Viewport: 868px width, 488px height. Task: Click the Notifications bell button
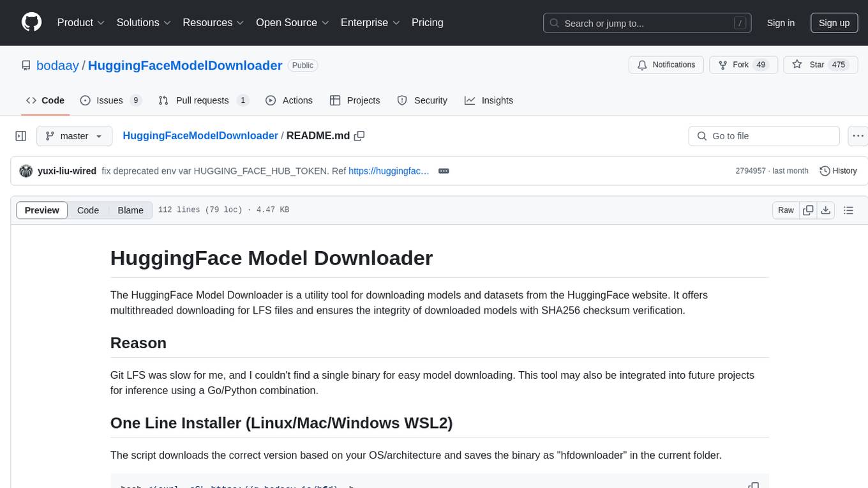666,65
